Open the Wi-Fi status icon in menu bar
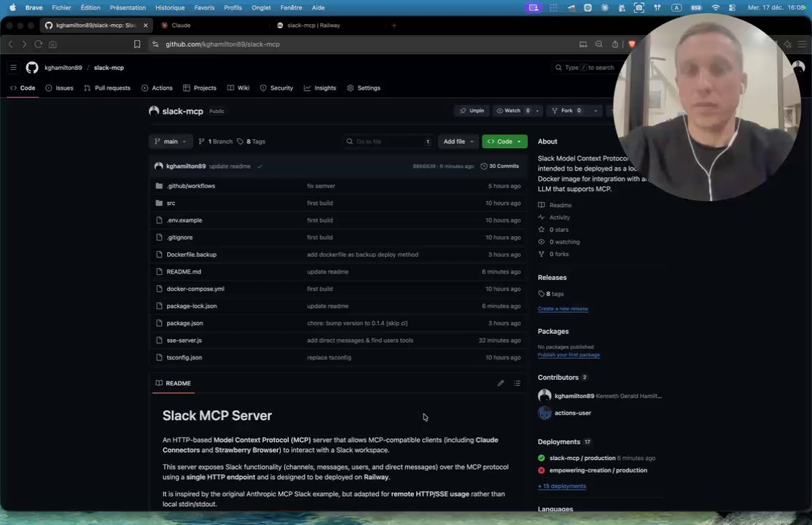The image size is (812, 525). (x=715, y=8)
